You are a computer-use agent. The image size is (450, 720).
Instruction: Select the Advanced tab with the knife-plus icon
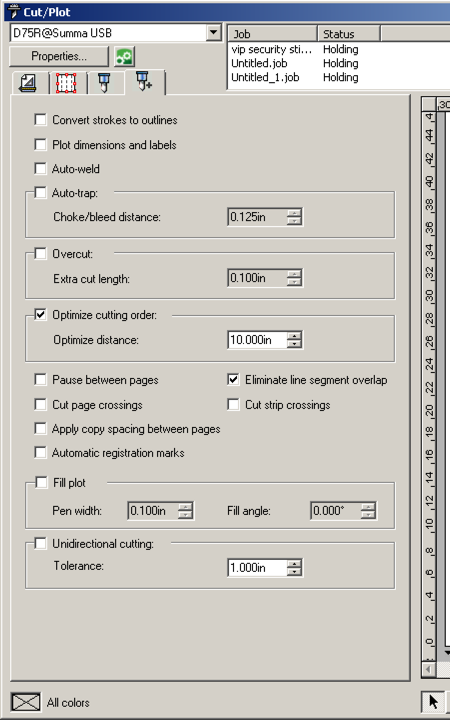pyautogui.click(x=144, y=82)
